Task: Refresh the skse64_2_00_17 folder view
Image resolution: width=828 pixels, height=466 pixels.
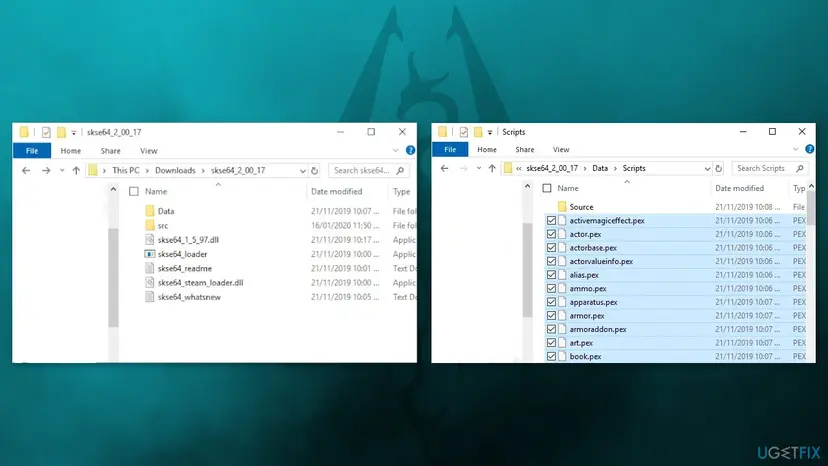Action: pos(315,171)
